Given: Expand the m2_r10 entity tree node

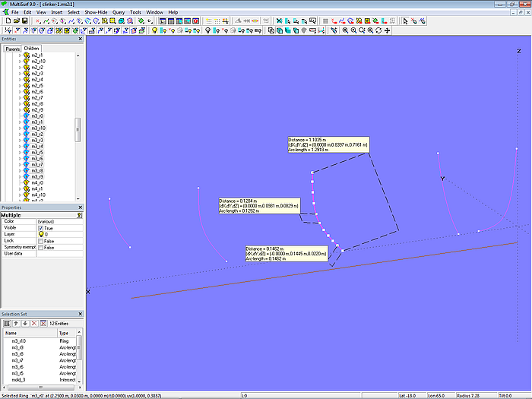Looking at the screenshot, I should pyautogui.click(x=20, y=62).
